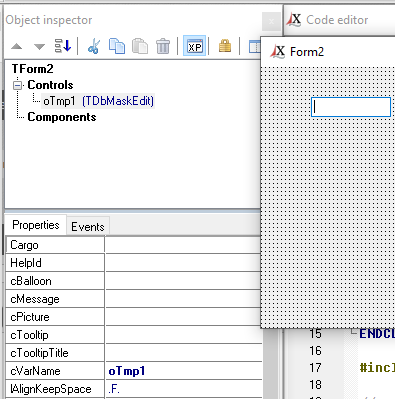Edit the cBalloon value cell

[x=183, y=281]
